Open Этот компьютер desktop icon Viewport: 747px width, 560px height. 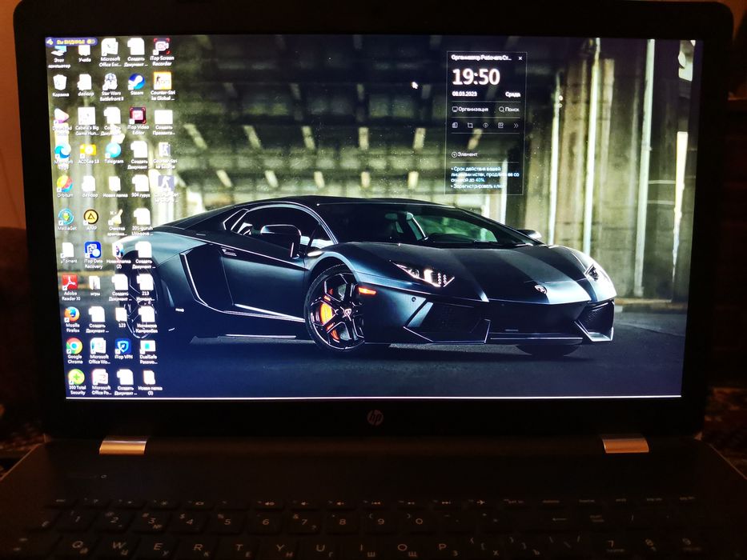point(59,56)
